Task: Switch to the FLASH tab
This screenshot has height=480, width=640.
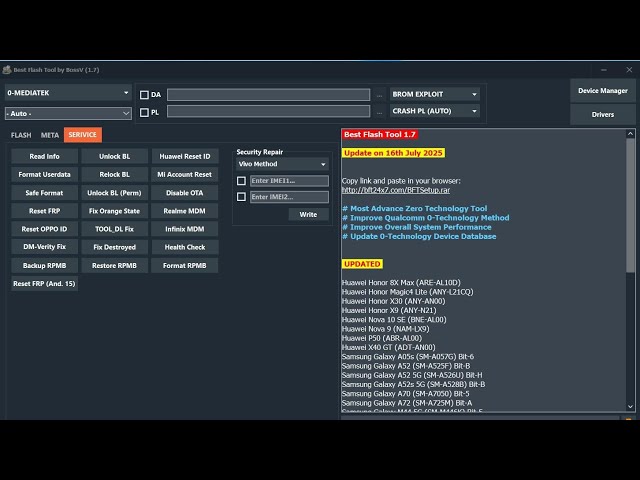Action: coord(21,135)
